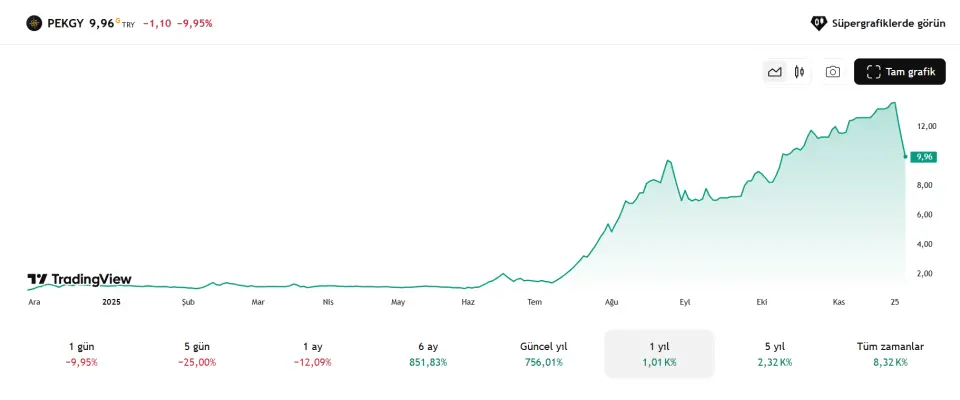Click the TradingView logo on chart
960x400 pixels.
tap(79, 279)
